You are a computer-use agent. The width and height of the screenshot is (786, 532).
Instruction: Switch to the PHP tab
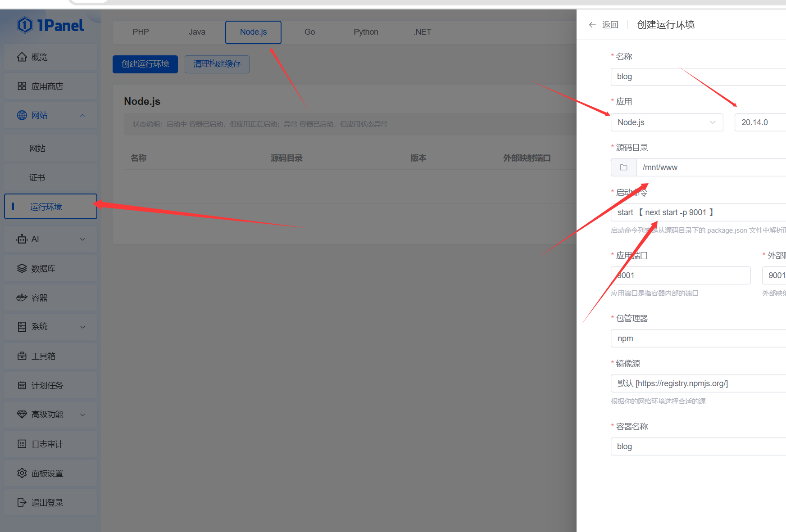(x=141, y=32)
